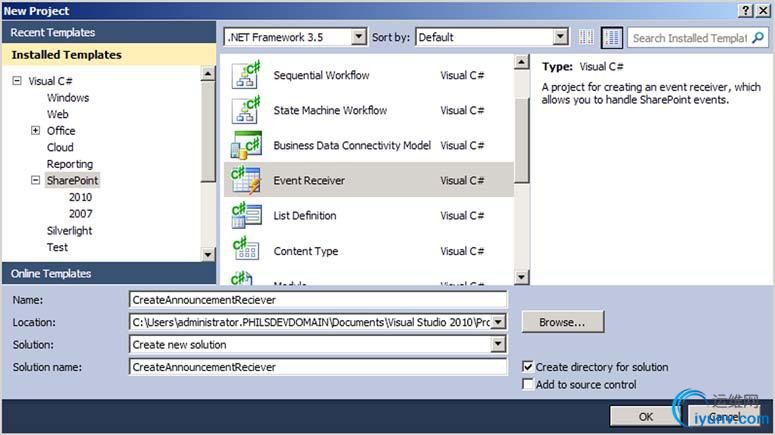This screenshot has width=775, height=435.
Task: Click in the project Name field
Action: click(x=318, y=300)
